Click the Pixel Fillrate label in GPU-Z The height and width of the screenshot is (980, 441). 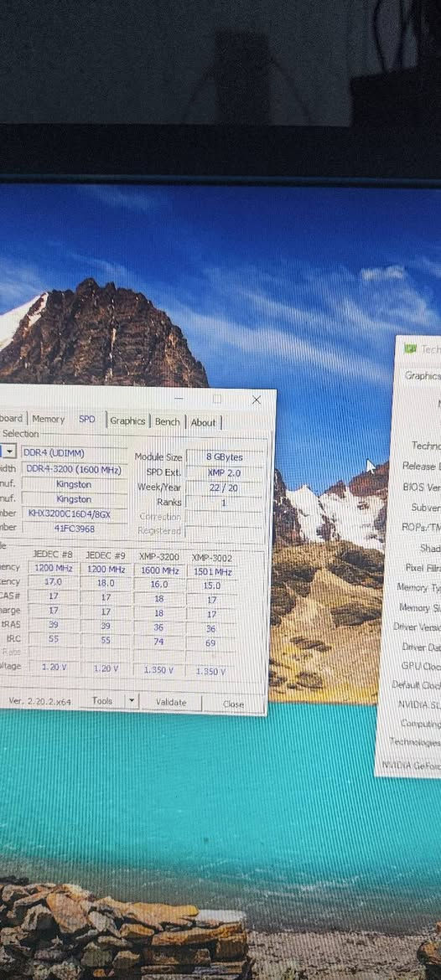tap(423, 567)
